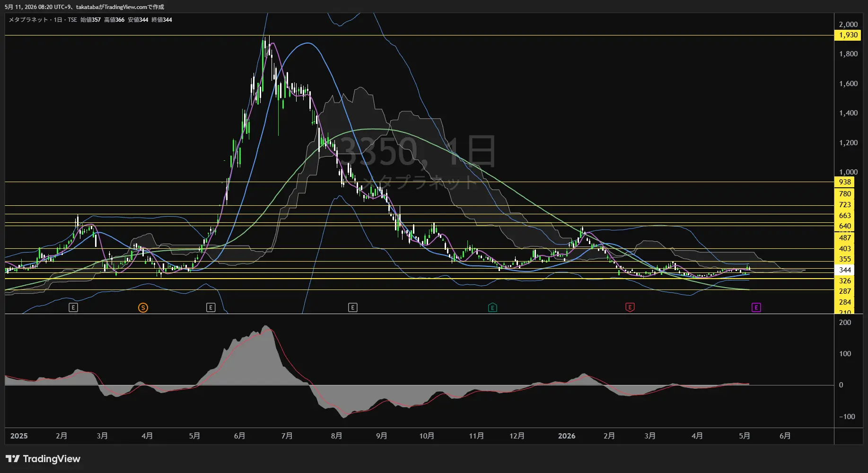Click the 始値357 open value
The image size is (868, 473).
(90, 20)
